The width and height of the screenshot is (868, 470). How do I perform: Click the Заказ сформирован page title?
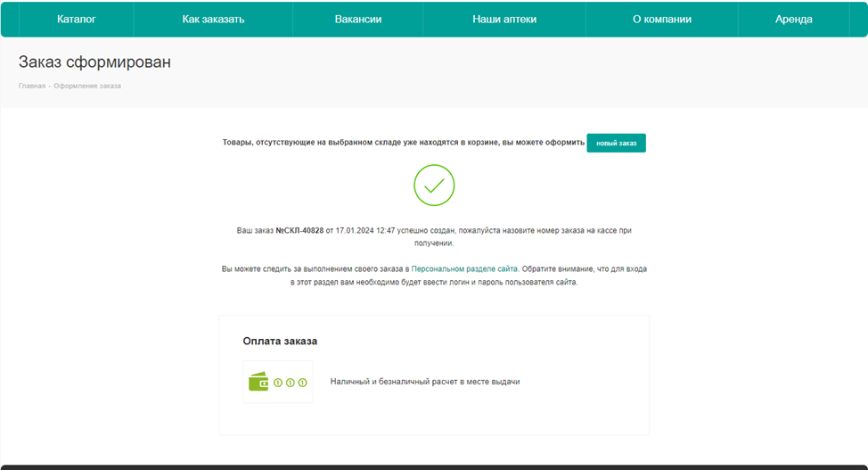pyautogui.click(x=94, y=62)
